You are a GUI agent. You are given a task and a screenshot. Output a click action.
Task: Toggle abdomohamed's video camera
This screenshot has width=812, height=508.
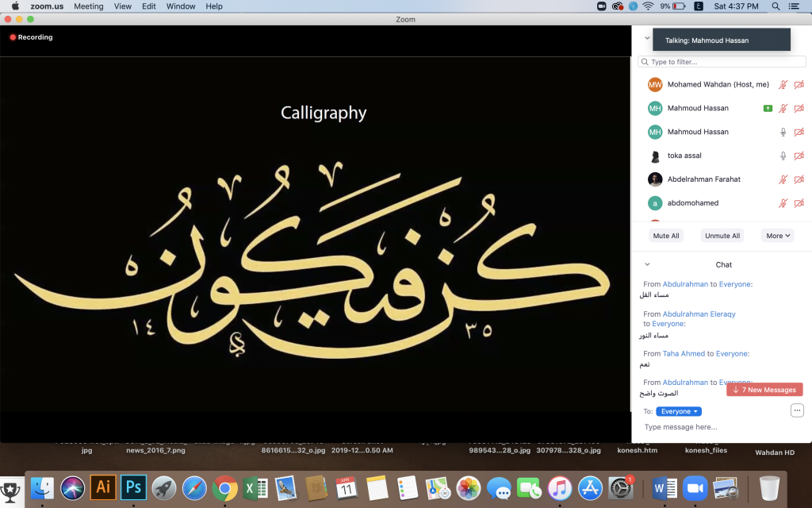coord(799,203)
